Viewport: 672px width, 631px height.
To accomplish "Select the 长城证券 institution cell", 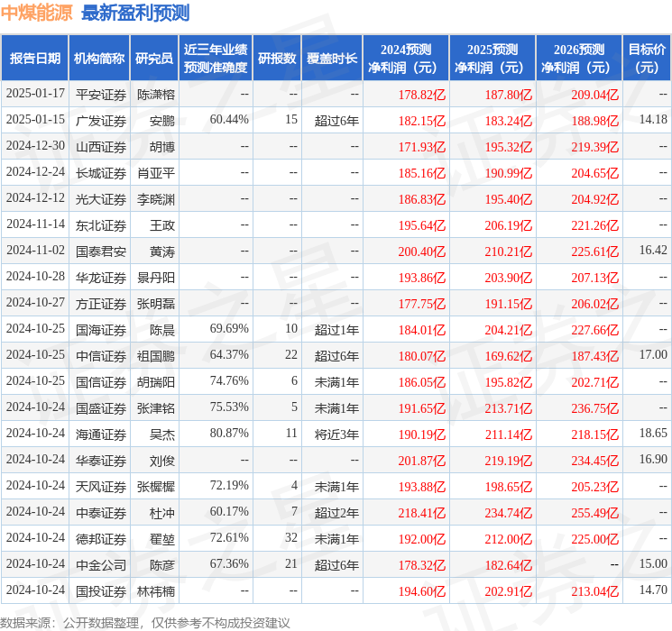I will pyautogui.click(x=101, y=173).
